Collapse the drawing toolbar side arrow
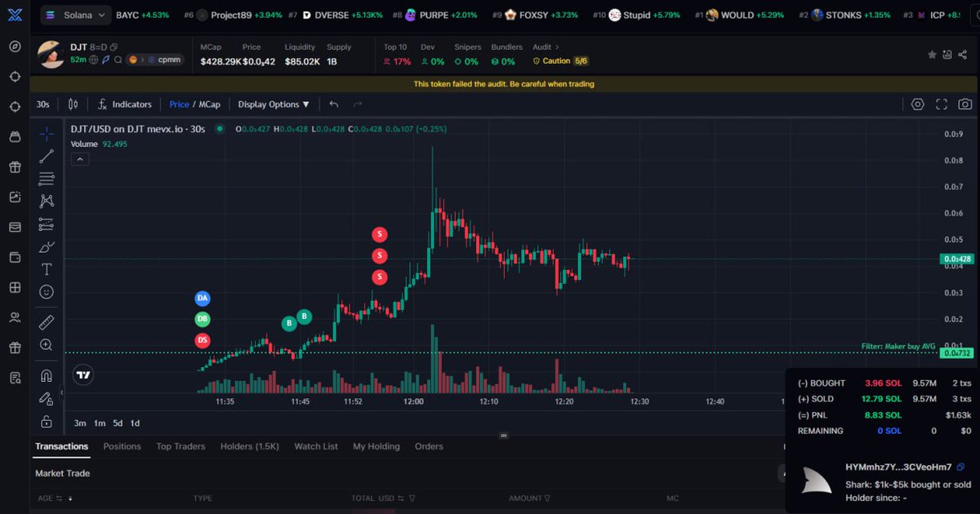980x514 pixels. 61,392
